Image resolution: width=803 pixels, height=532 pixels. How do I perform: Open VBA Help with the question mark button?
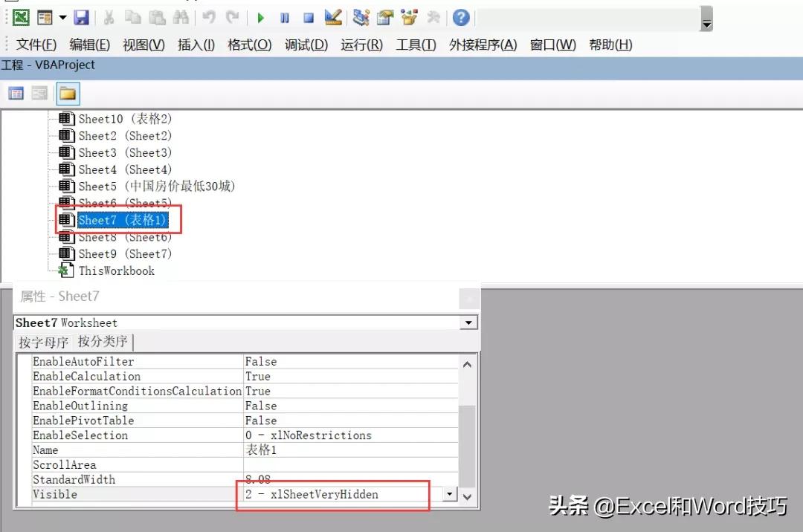point(462,16)
